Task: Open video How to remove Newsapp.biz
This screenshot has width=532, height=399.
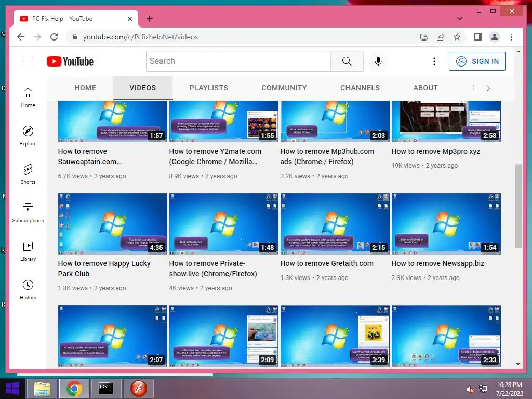Action: 437,263
